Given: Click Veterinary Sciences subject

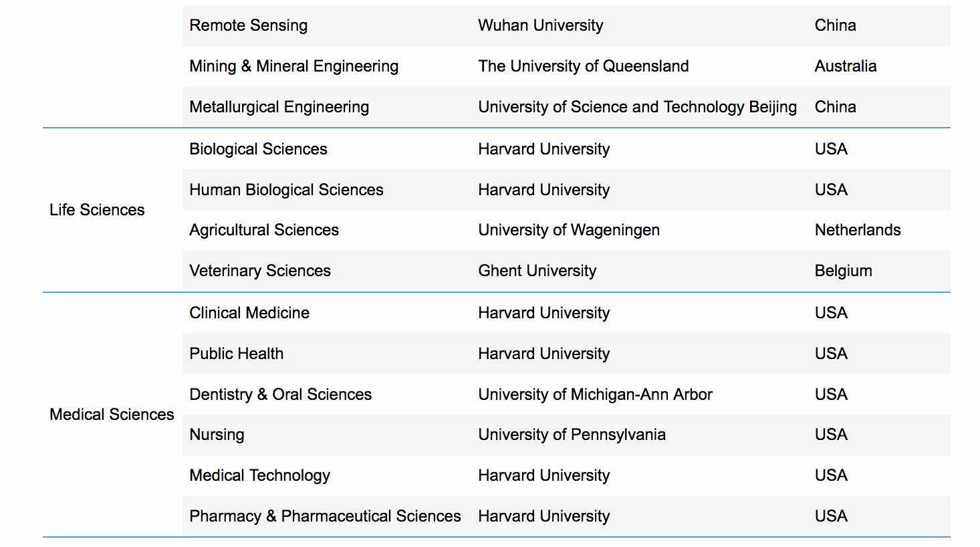Looking at the screenshot, I should coord(260,271).
